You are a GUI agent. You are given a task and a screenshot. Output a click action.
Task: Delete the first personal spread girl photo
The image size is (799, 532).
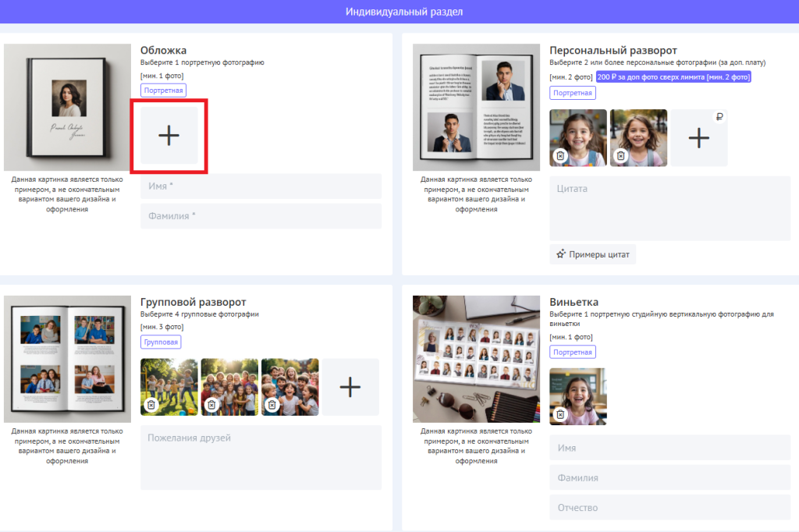(x=560, y=156)
